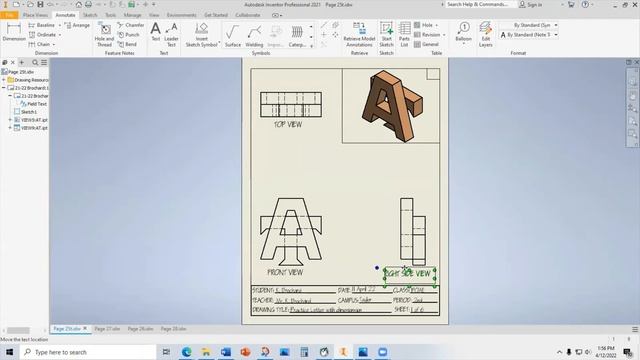
Task: Choose the Baseline dimension tool
Action: [41, 25]
